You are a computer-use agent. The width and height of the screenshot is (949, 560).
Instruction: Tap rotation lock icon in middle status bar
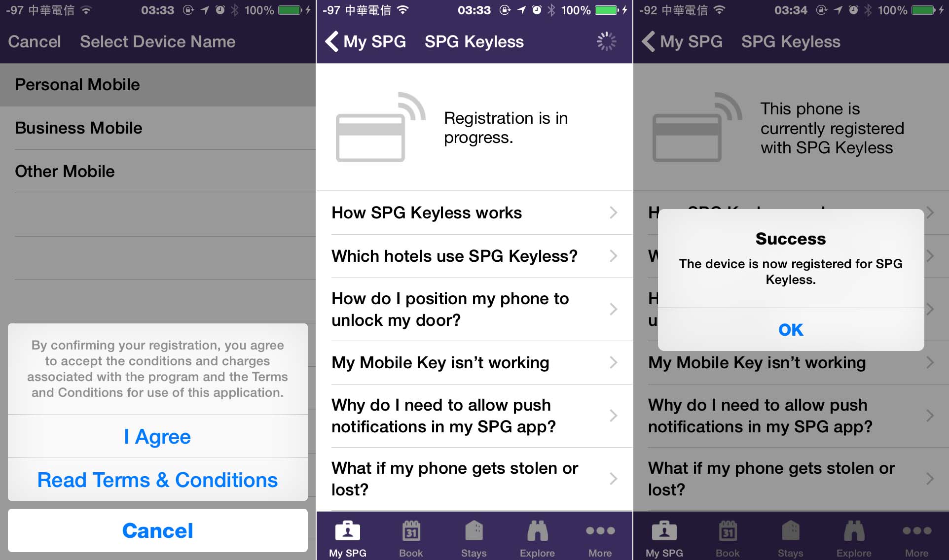505,10
